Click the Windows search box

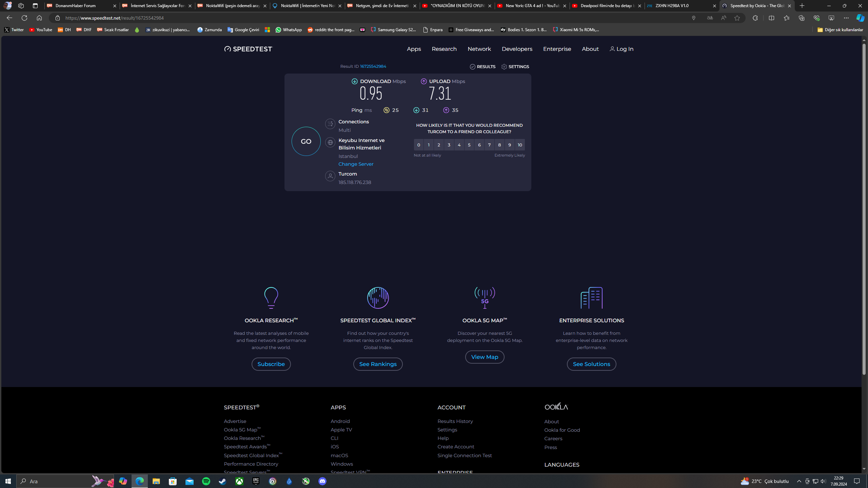pos(65,481)
